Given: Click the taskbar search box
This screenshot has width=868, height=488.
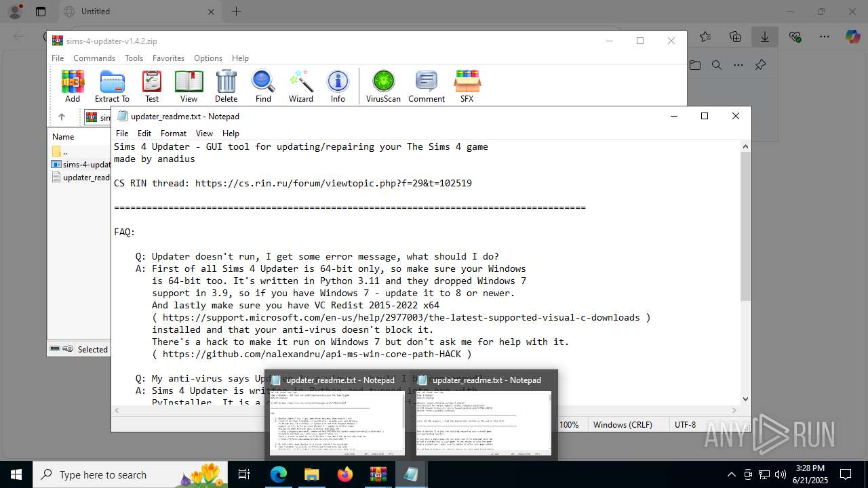Looking at the screenshot, I should tap(130, 474).
